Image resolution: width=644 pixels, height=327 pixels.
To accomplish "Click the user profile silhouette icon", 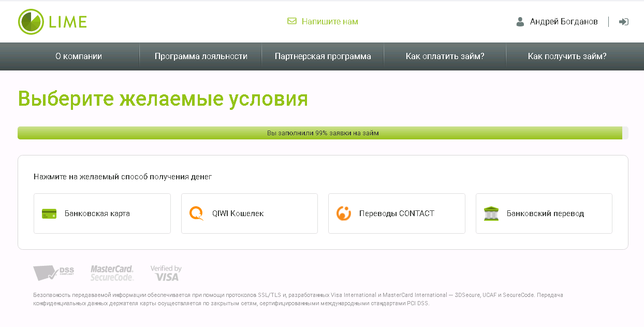I will (x=520, y=22).
